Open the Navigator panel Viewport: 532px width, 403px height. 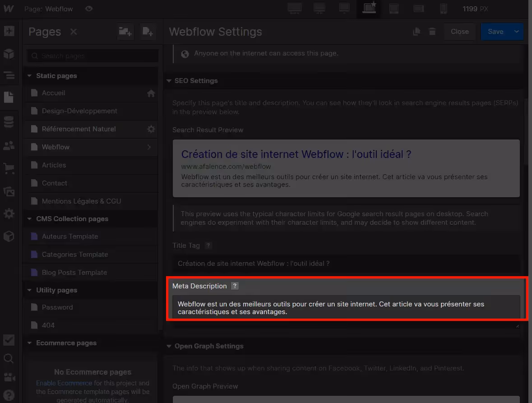coord(9,75)
